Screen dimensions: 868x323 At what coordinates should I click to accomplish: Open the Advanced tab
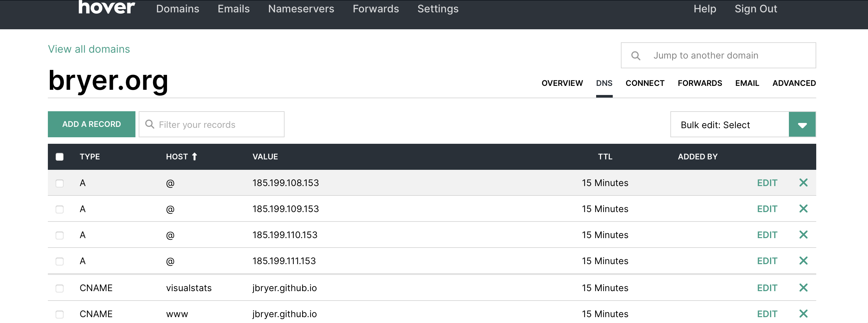793,83
